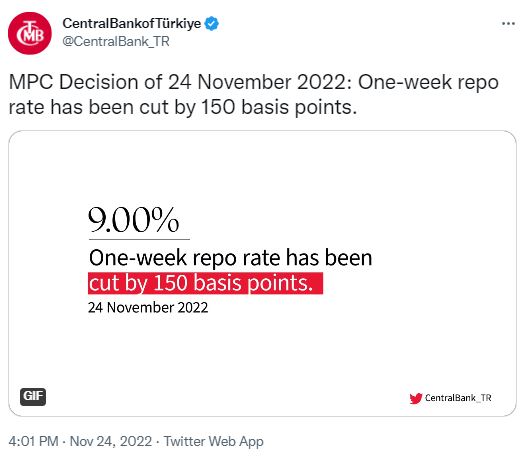Click the red highlighted 'cut by 150 basis points' banner
This screenshot has height=461, width=529.
205,283
